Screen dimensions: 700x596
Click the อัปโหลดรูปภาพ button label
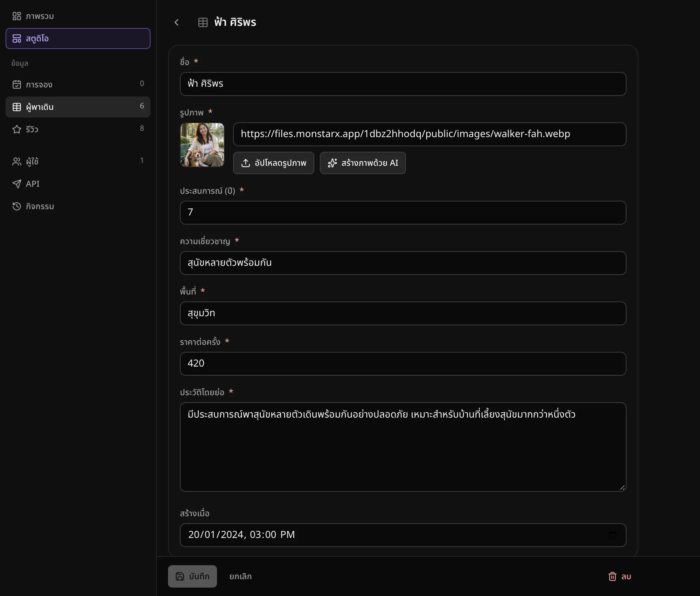pos(280,163)
